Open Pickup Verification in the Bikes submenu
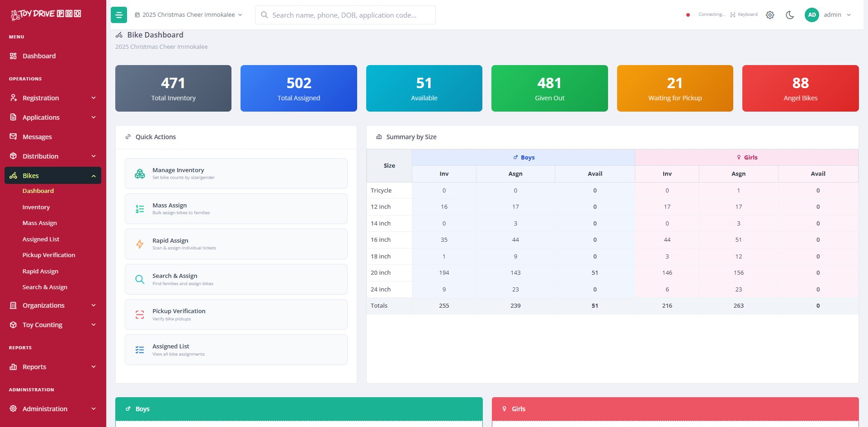The image size is (868, 427). [49, 255]
